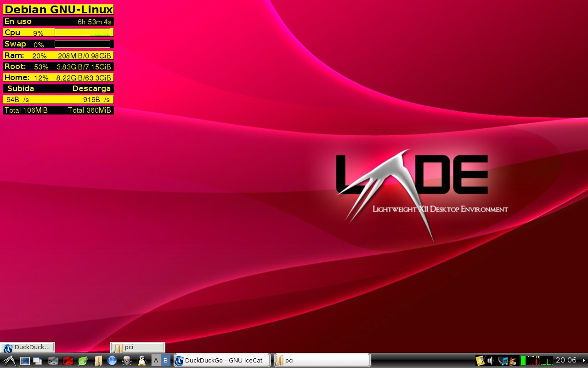
Task: Click the green battery level indicator
Action: [x=523, y=361]
